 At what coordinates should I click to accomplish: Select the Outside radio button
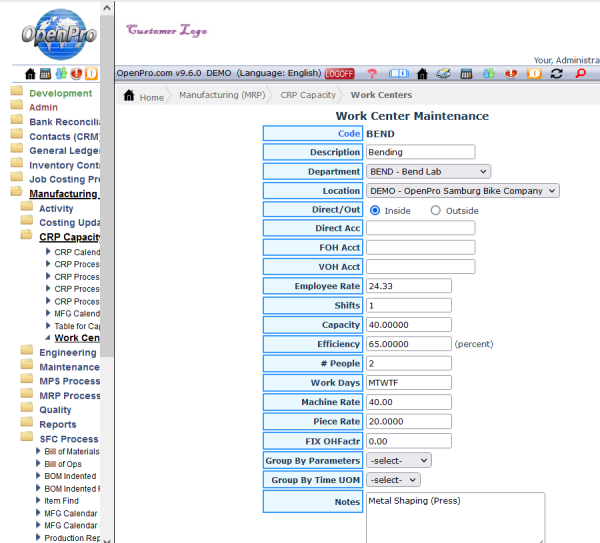pyautogui.click(x=435, y=211)
